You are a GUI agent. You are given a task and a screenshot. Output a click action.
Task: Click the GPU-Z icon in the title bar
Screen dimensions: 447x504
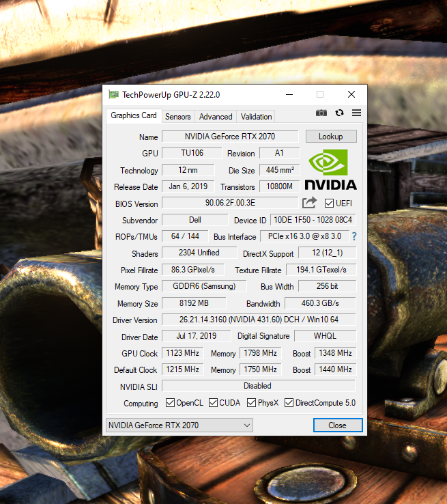(113, 94)
